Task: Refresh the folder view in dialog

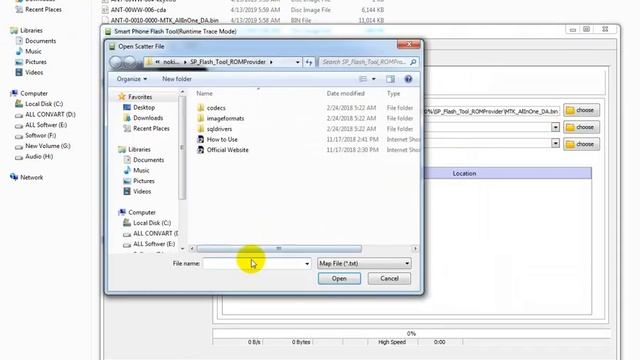Action: [x=309, y=62]
